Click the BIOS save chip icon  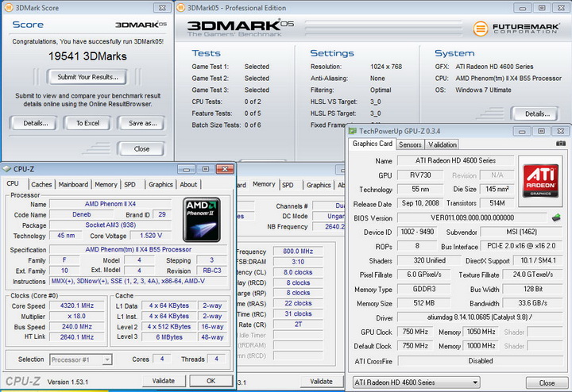tap(556, 218)
